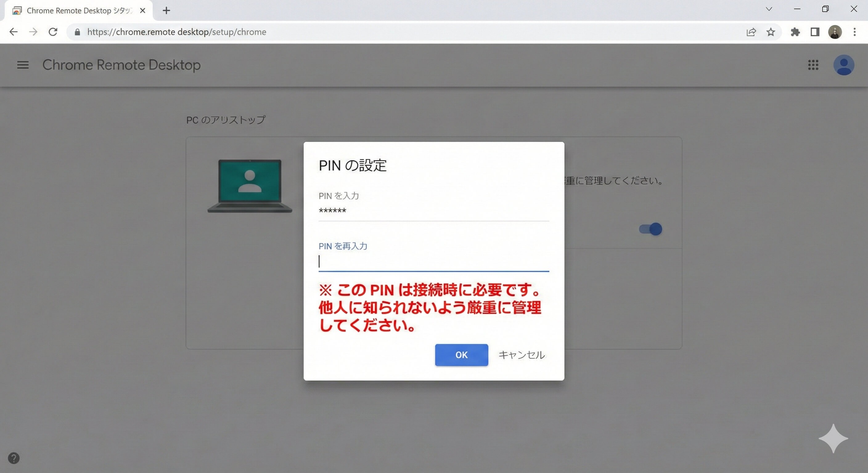Image resolution: width=868 pixels, height=473 pixels.
Task: Open the tab search chevron dropdown
Action: (x=769, y=9)
